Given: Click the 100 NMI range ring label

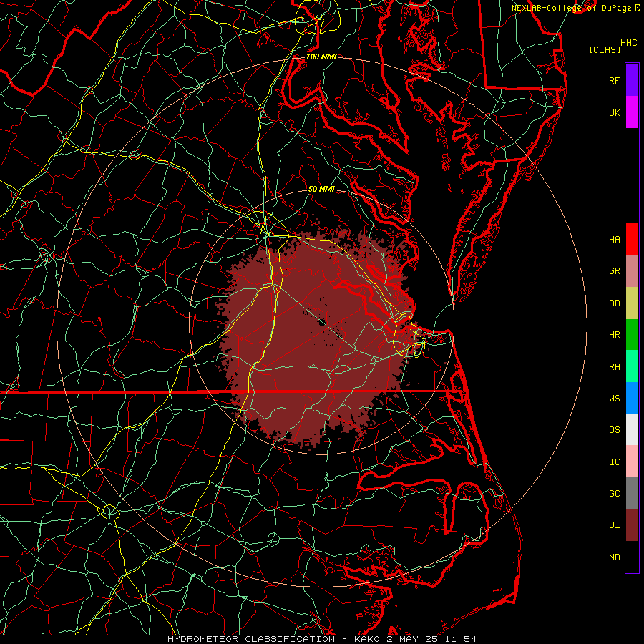Looking at the screenshot, I should [321, 57].
